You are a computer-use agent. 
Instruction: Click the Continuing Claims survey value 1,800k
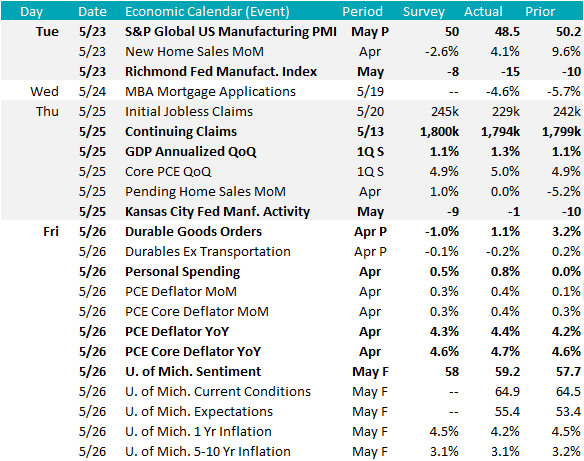439,131
